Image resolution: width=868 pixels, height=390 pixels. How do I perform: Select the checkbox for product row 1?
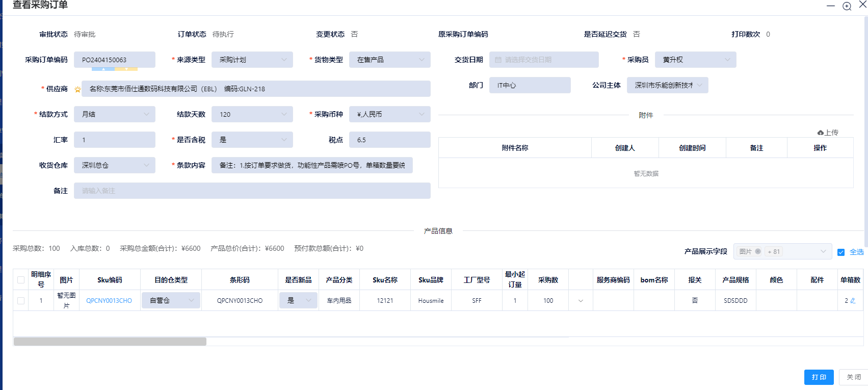click(x=21, y=301)
